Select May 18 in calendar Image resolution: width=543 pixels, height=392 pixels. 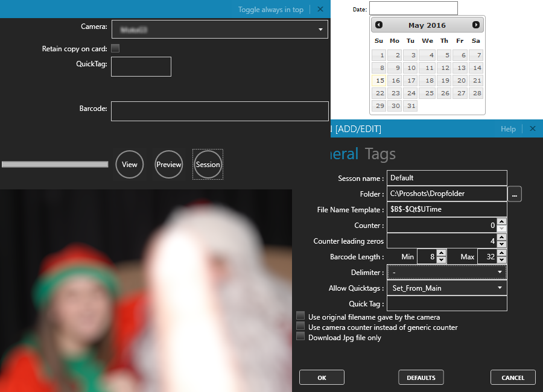(x=428, y=80)
